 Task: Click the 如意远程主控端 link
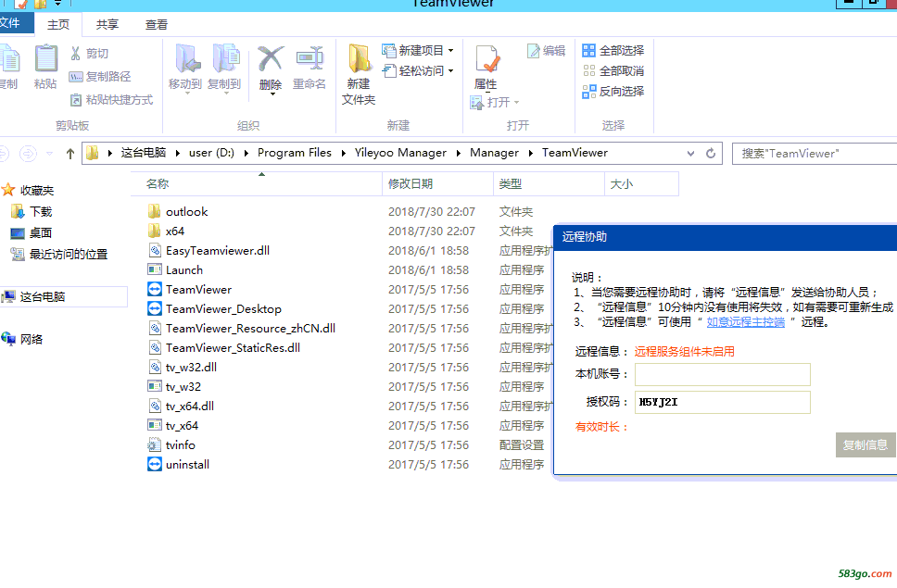(745, 322)
